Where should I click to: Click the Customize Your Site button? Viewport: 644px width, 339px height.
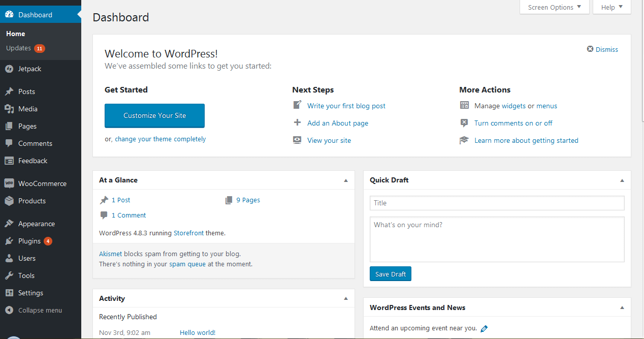(x=154, y=115)
